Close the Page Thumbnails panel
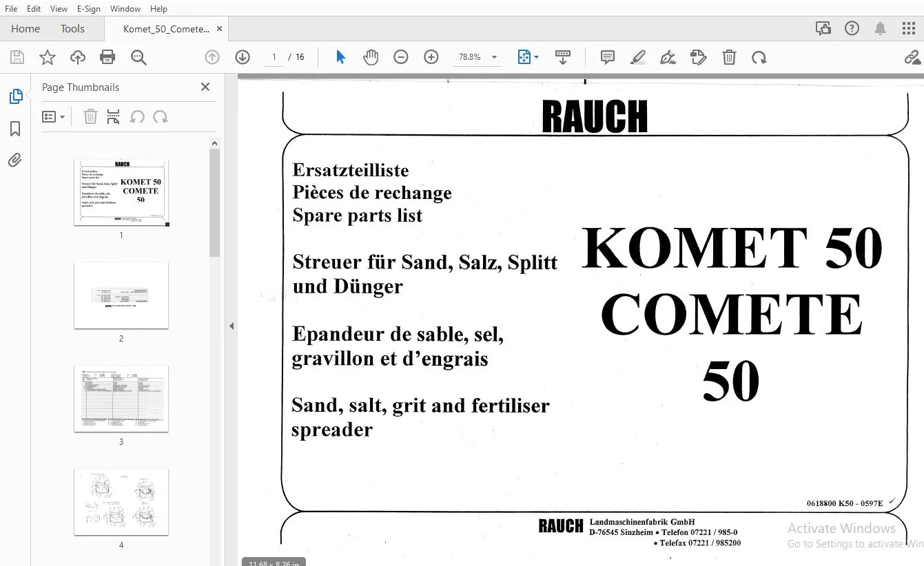 [205, 87]
